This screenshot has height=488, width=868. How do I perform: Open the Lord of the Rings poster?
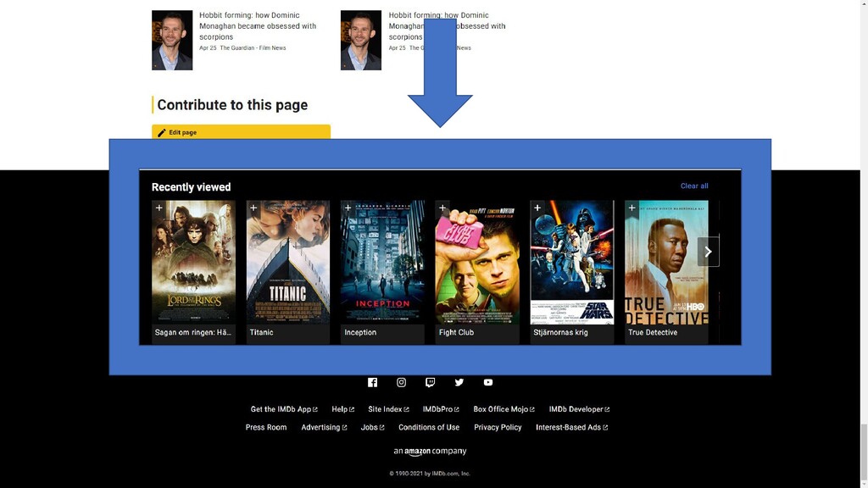click(x=194, y=263)
